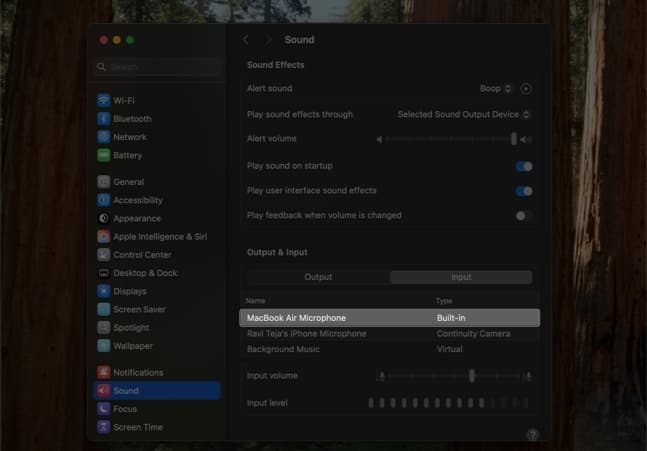This screenshot has width=647, height=451.
Task: Adjust the Alert volume slider
Action: (451, 139)
